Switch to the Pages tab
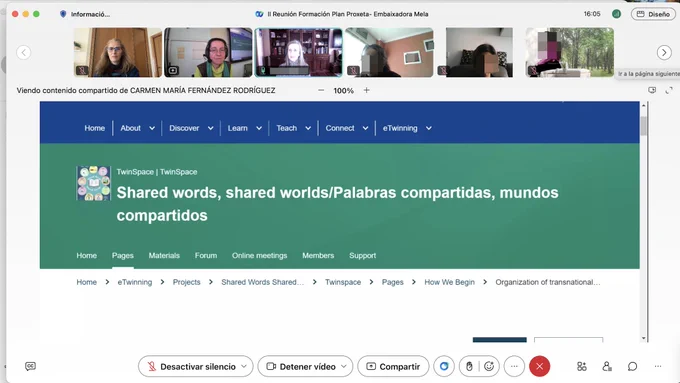Viewport: 680px width, 383px height. (x=123, y=255)
